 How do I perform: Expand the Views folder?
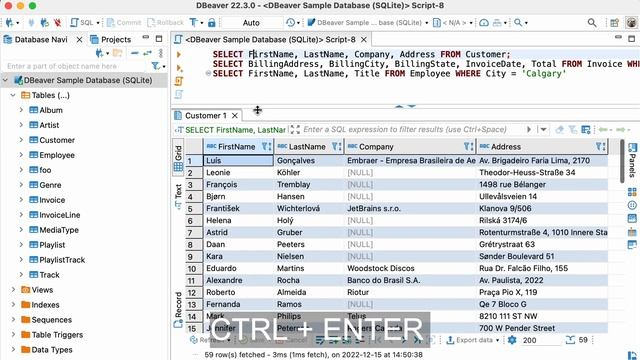13,289
